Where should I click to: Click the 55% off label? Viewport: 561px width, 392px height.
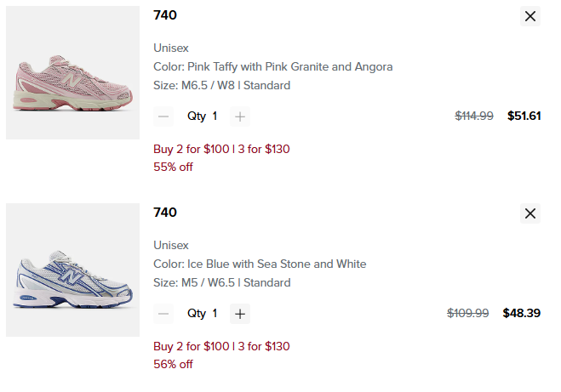click(x=173, y=167)
